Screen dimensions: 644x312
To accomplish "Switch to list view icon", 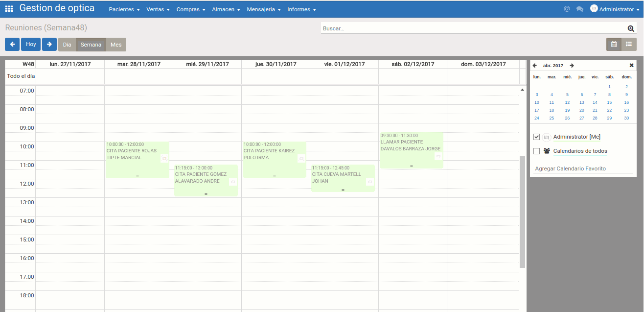I will (629, 45).
